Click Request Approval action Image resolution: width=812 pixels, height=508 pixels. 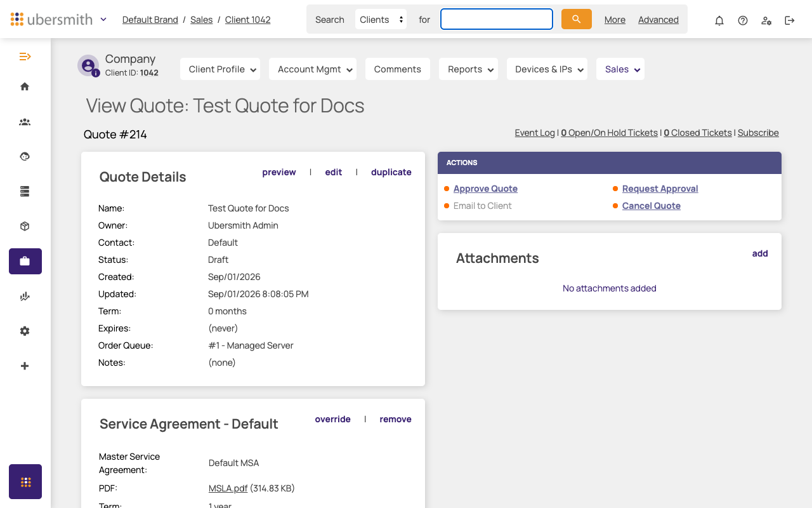[x=660, y=189]
